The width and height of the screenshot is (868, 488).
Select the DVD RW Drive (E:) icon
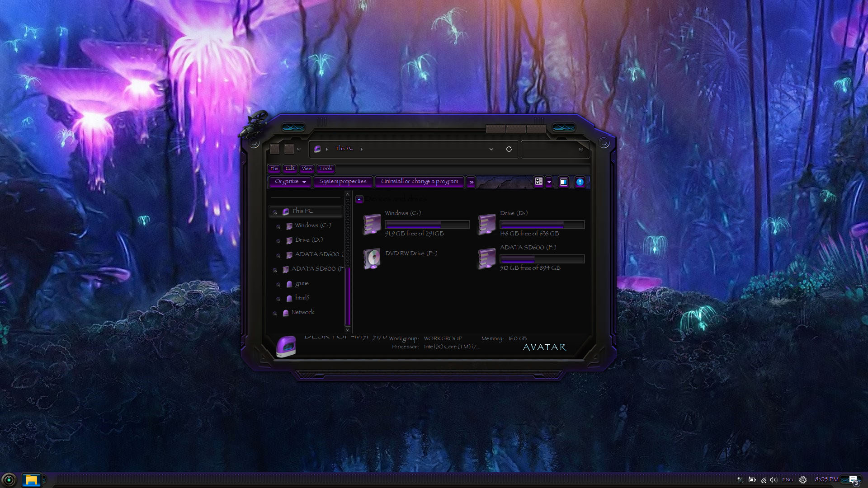372,259
